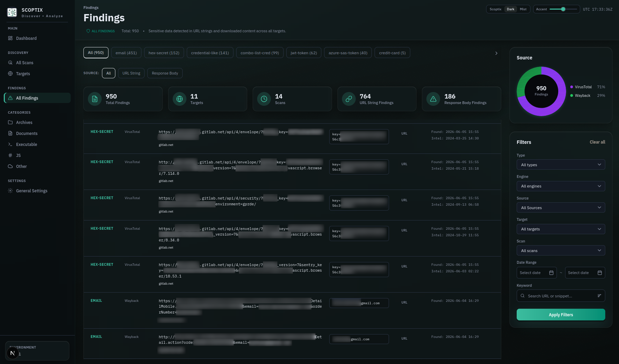Screen dimensions: 619x364
Task: Switch theme to Mist
Action: coord(523,9)
